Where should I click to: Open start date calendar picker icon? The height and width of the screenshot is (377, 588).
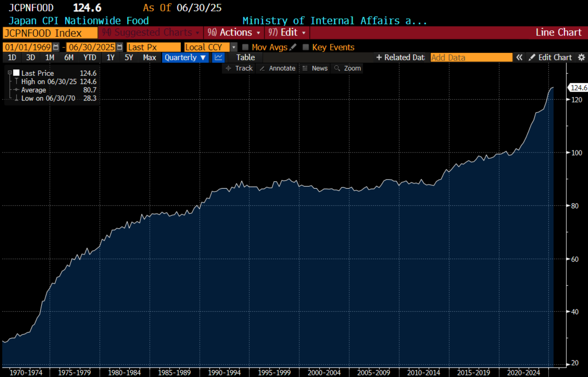(x=56, y=47)
